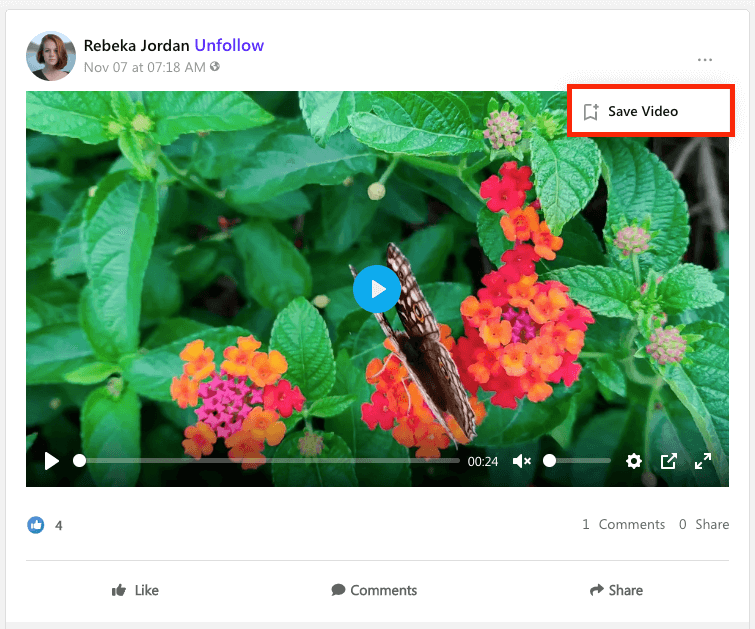Click the large blue play button overlay
The image size is (755, 629).
pyautogui.click(x=377, y=289)
